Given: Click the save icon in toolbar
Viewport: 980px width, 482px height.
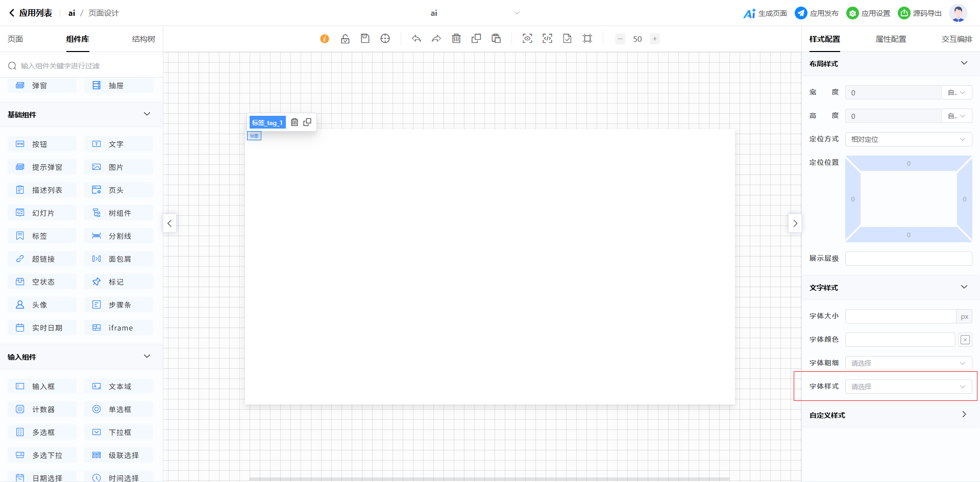Looking at the screenshot, I should click(x=365, y=39).
